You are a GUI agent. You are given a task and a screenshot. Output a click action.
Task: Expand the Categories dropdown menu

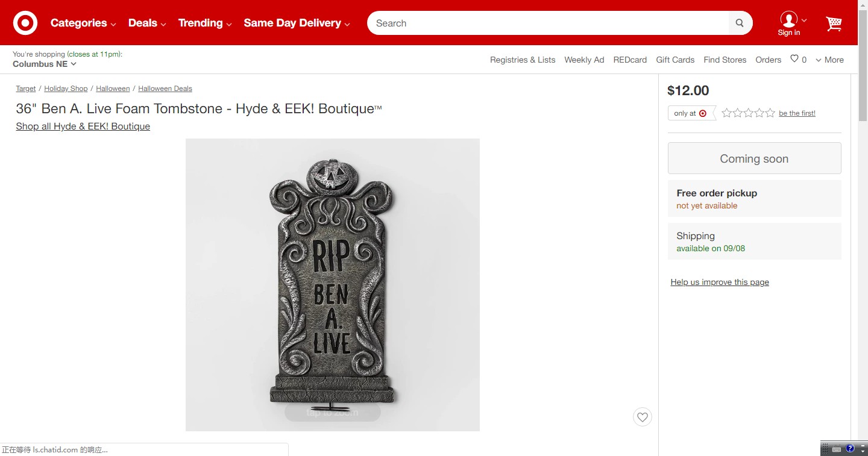83,23
